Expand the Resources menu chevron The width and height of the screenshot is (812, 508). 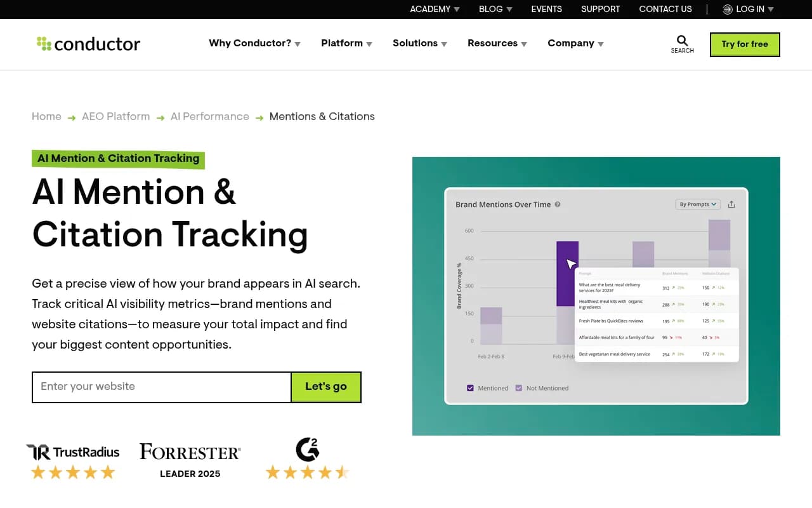pyautogui.click(x=524, y=44)
